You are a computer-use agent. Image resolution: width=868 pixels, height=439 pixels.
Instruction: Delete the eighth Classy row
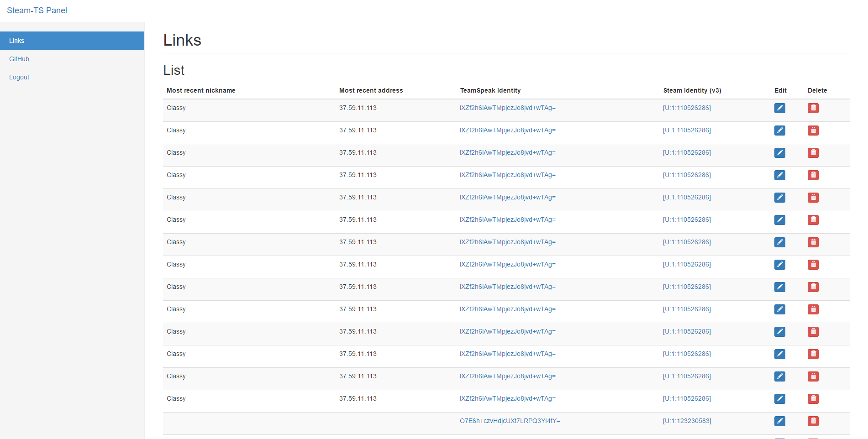click(x=813, y=264)
